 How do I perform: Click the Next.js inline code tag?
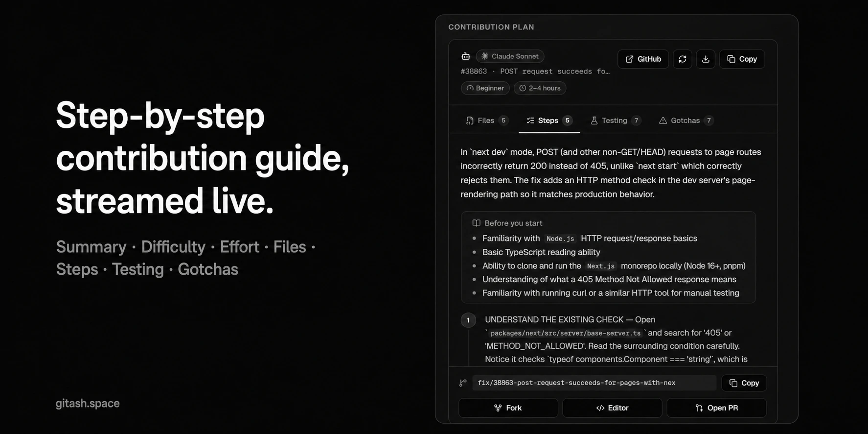[601, 266]
